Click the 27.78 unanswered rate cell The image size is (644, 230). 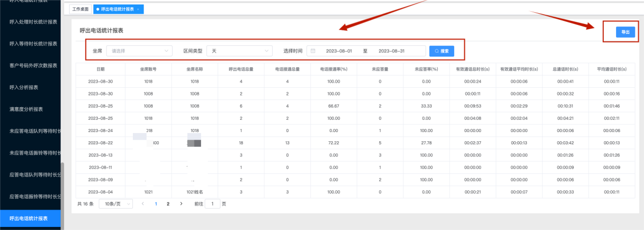(x=426, y=143)
